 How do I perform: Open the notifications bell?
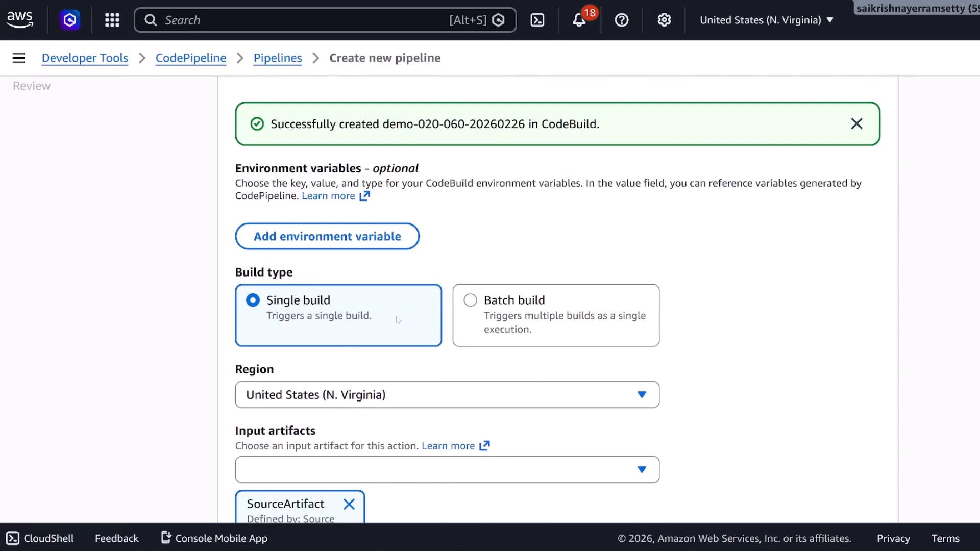click(579, 20)
